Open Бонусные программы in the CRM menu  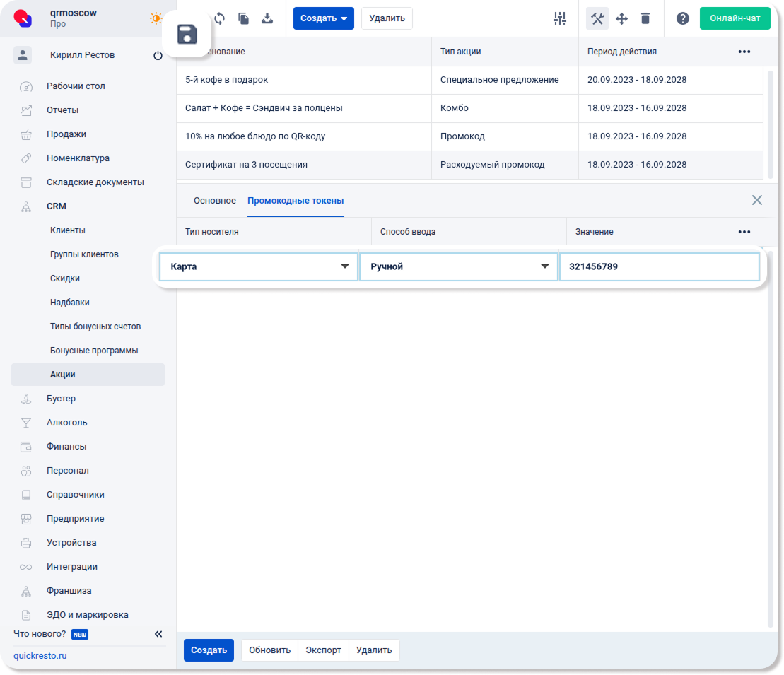click(94, 351)
